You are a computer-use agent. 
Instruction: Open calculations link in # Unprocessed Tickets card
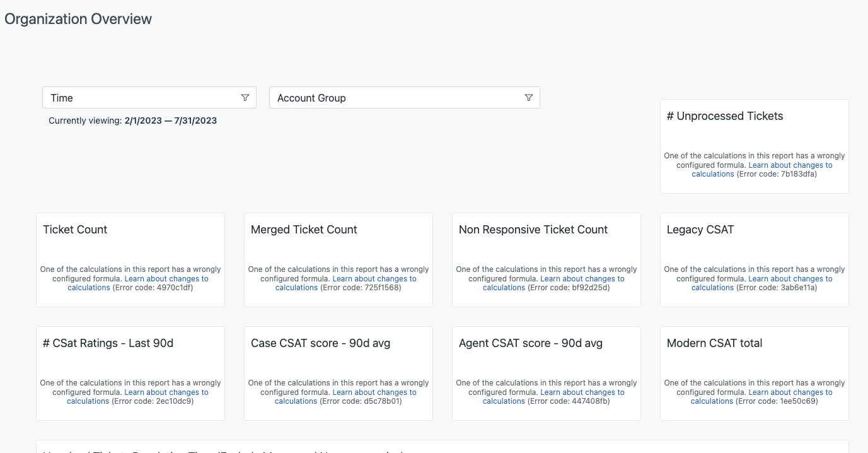click(790, 165)
